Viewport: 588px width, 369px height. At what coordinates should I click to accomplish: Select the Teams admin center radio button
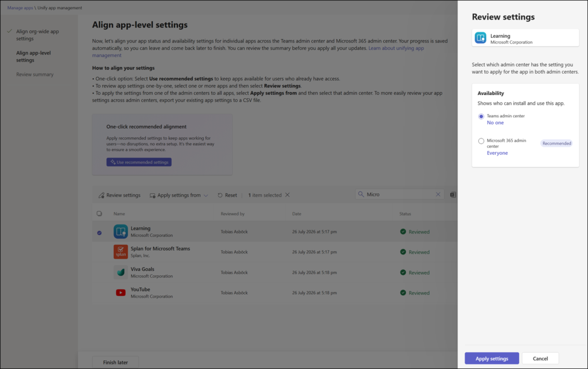[481, 116]
